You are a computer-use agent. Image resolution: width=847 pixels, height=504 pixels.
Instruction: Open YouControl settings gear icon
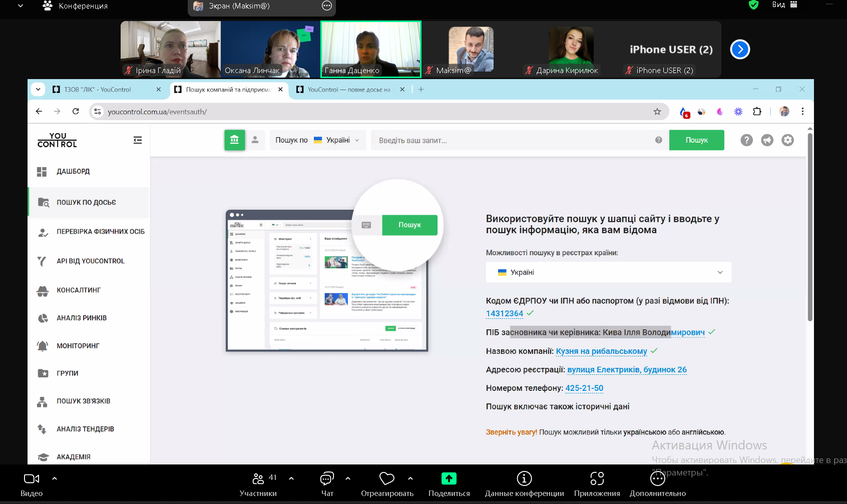pyautogui.click(x=787, y=140)
